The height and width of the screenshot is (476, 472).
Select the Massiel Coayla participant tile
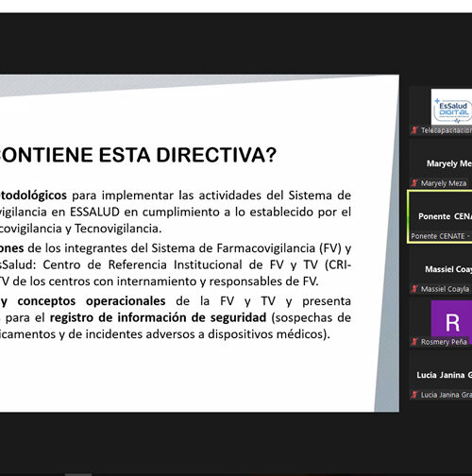point(440,269)
